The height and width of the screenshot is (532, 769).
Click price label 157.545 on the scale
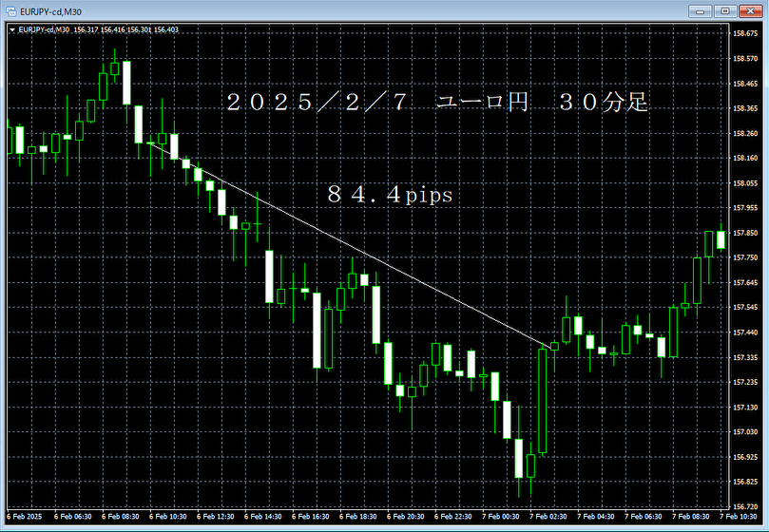click(745, 308)
